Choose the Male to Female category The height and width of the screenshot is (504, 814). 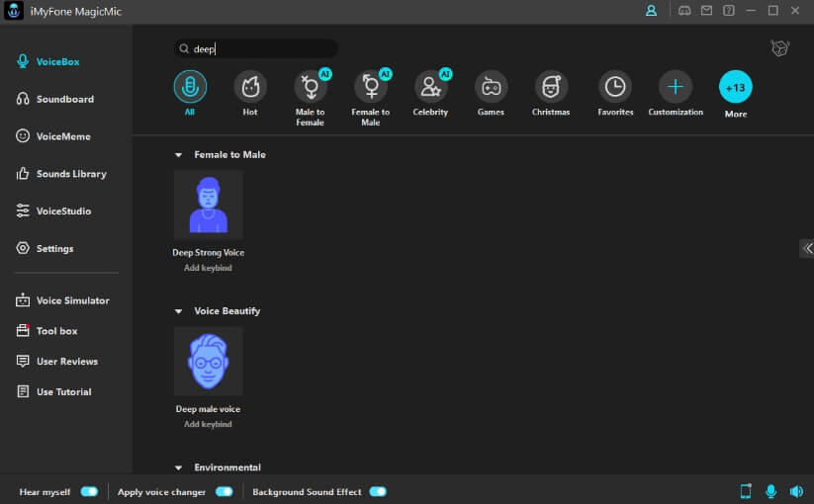[311, 87]
